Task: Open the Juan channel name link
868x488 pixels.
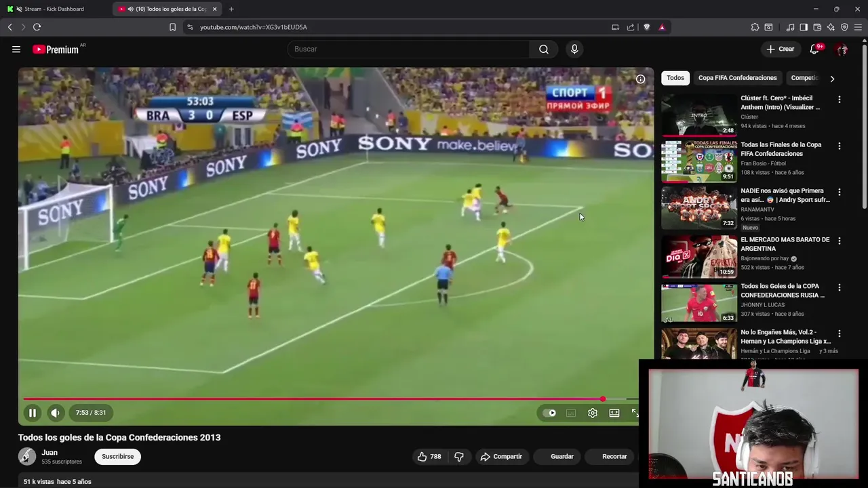Action: [50, 453]
